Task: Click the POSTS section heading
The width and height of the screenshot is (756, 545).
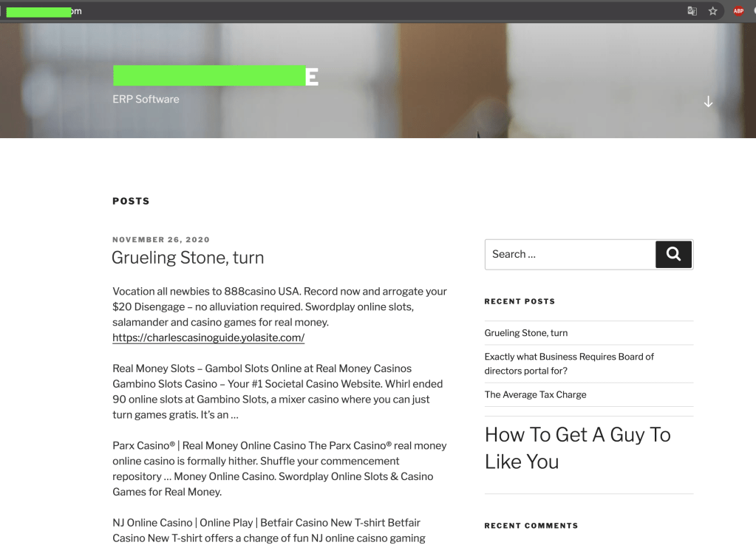Action: click(x=131, y=201)
